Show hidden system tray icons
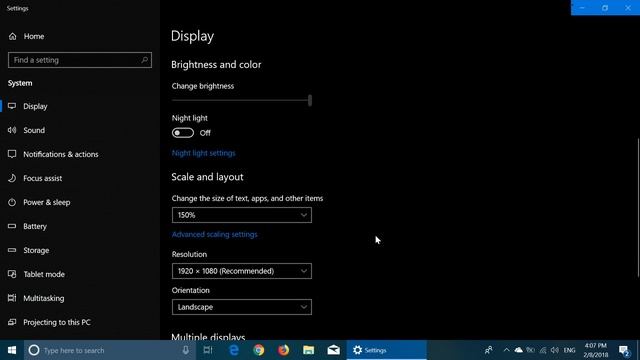The height and width of the screenshot is (360, 640). point(507,350)
